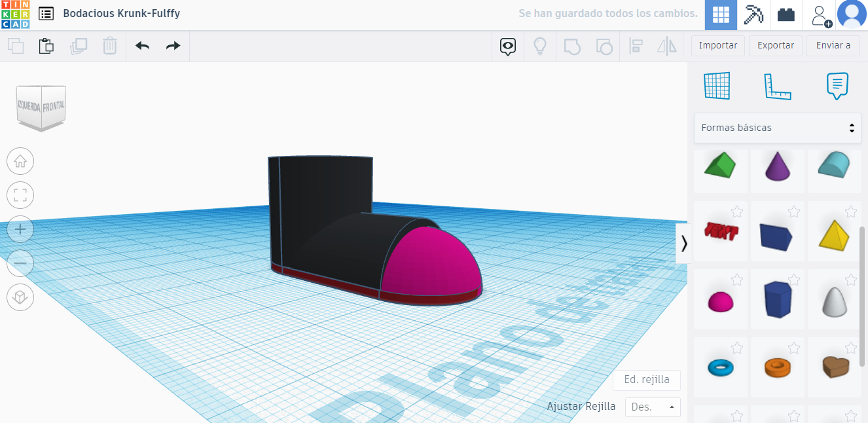Click the Ed. rejilla button

pos(647,380)
